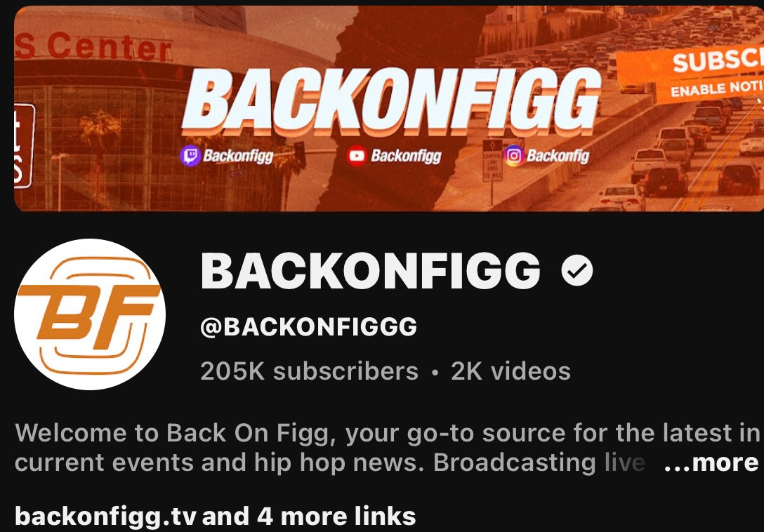
Task: Click the large BACKONFIGG banner title
Action: (x=390, y=101)
